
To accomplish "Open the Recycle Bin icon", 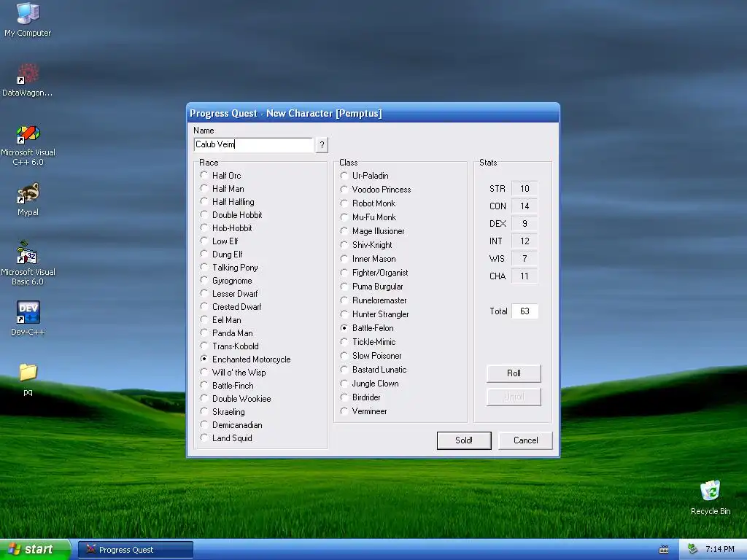I will (x=711, y=497).
